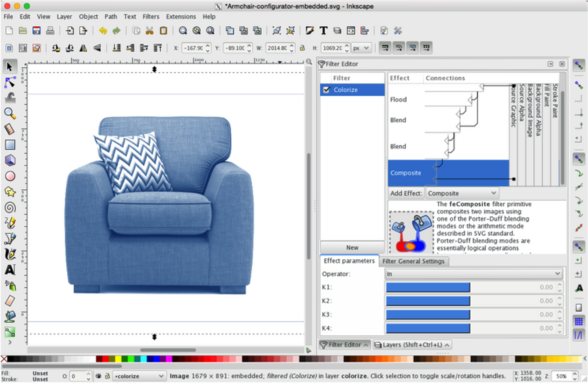Click the Add Effect button

click(406, 193)
